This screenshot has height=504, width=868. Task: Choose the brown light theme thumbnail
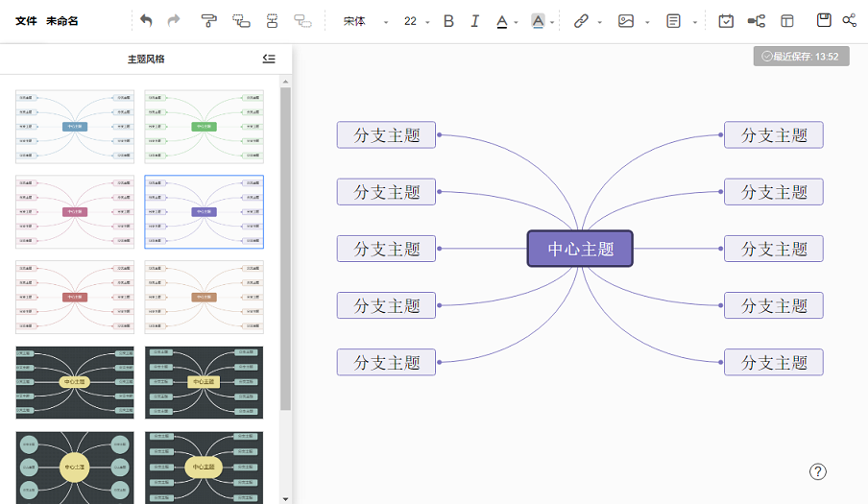coord(205,297)
